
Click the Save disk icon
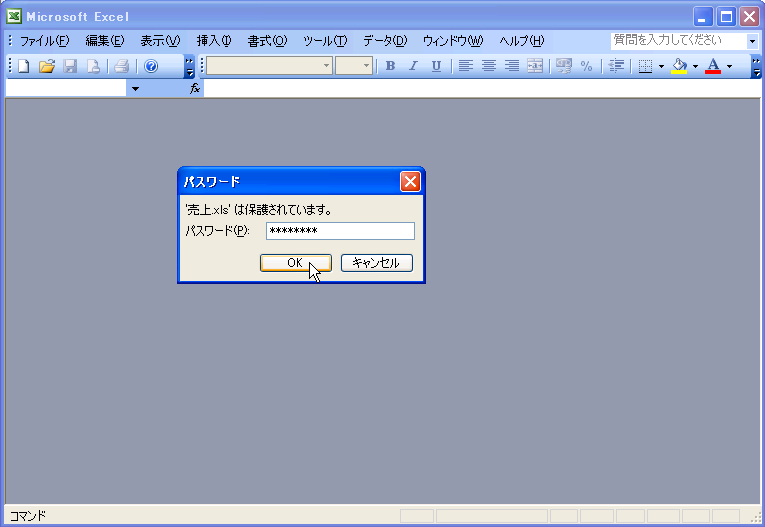click(x=70, y=66)
